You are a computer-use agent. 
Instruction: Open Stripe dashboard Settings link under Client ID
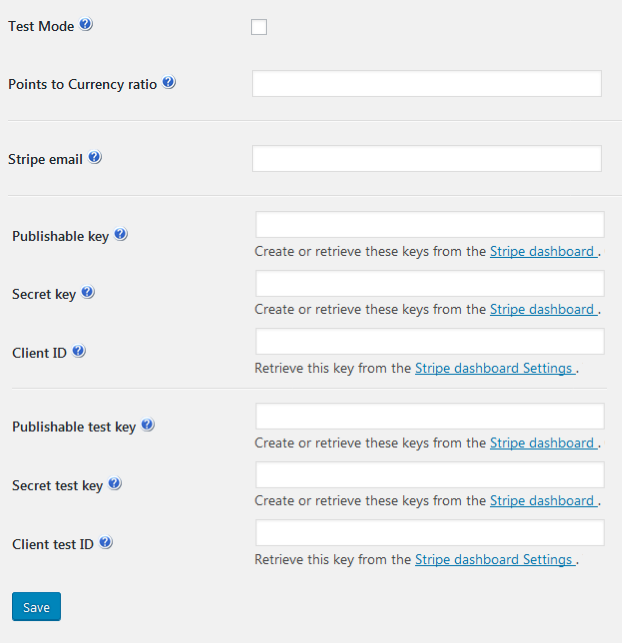[495, 368]
